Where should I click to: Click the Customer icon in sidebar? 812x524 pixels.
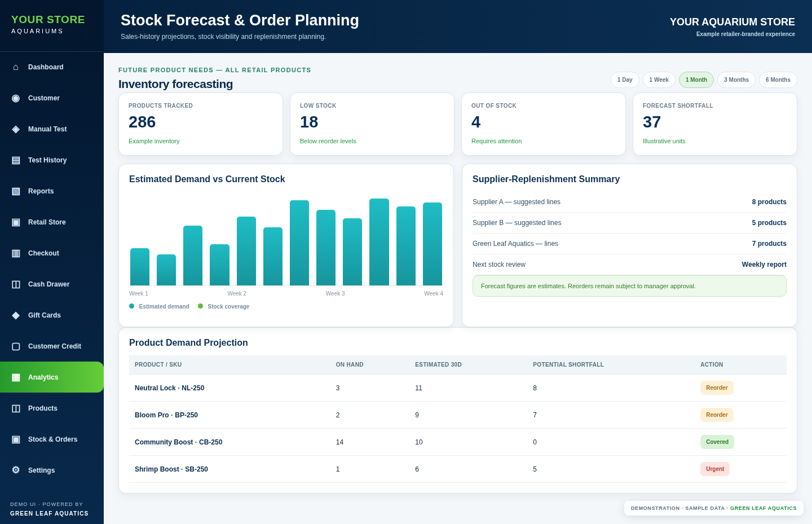[16, 98]
